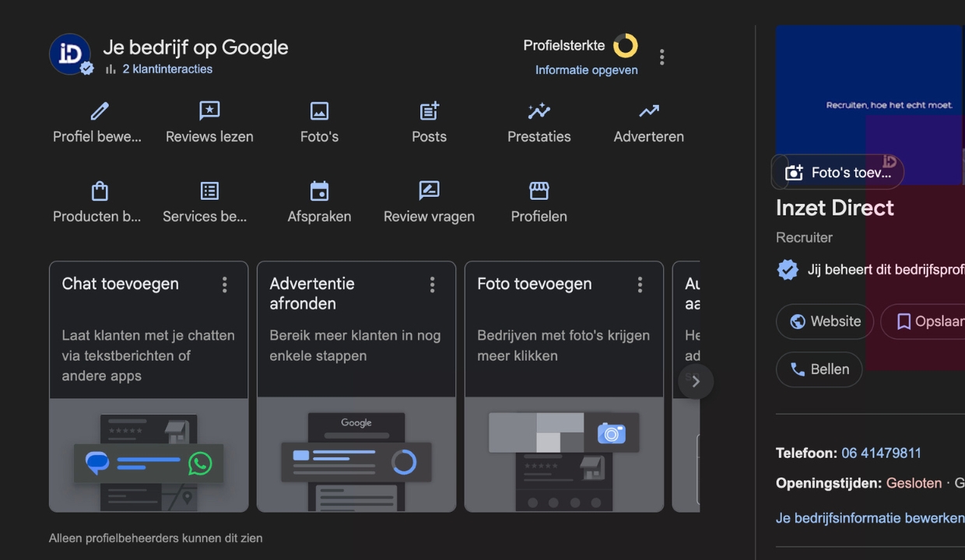Click the Advertentie afronden card illustration
Screen dimensions: 965x560
pos(356,455)
